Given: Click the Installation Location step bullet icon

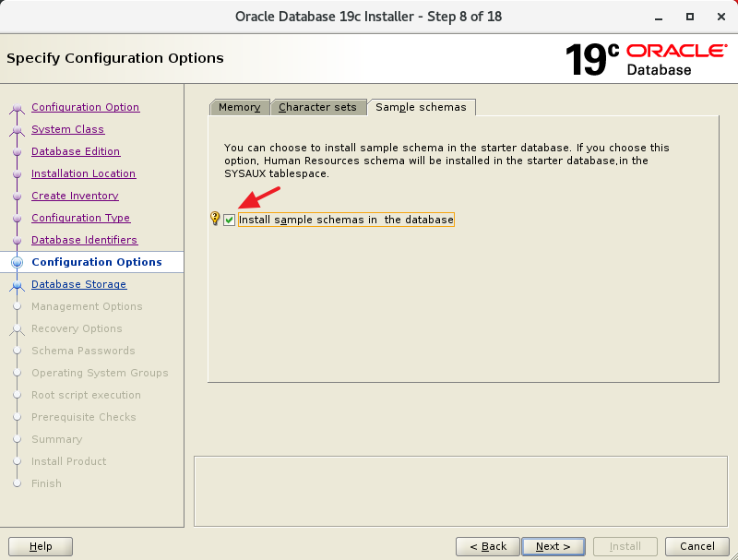Looking at the screenshot, I should 17,174.
